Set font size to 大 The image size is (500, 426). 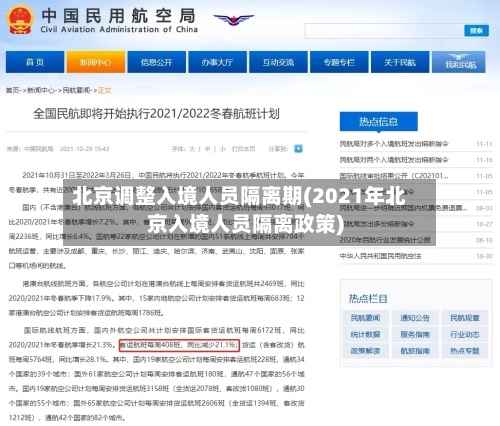pyautogui.click(x=192, y=149)
